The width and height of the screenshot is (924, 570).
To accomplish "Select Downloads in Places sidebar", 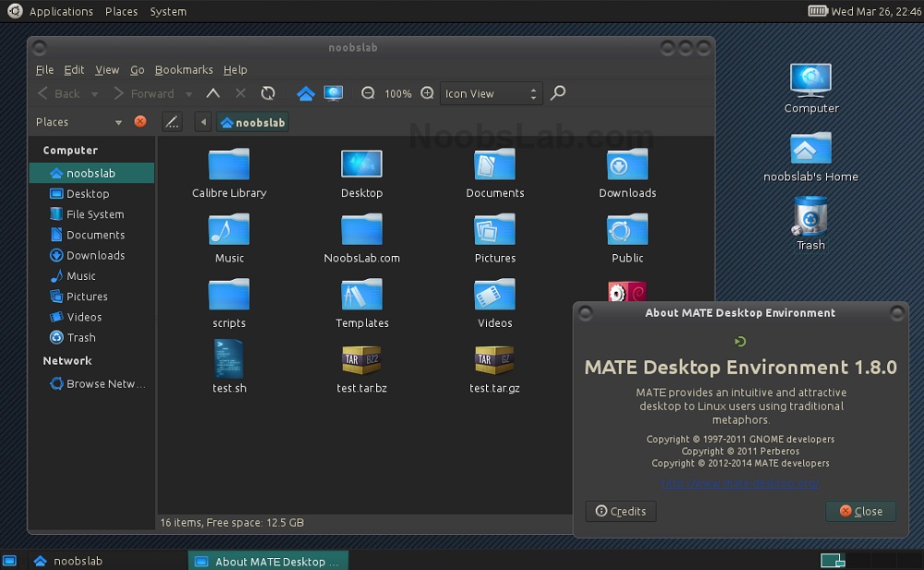I will tap(91, 255).
